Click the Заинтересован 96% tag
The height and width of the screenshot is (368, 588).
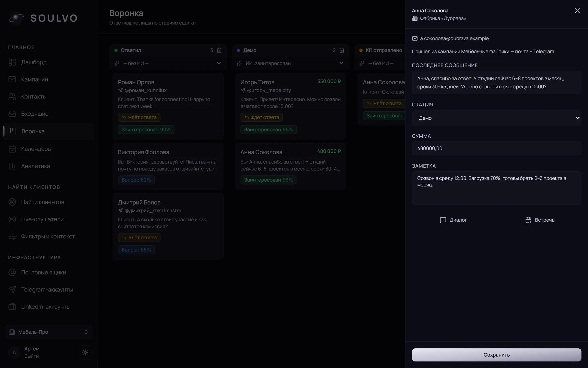tap(268, 129)
